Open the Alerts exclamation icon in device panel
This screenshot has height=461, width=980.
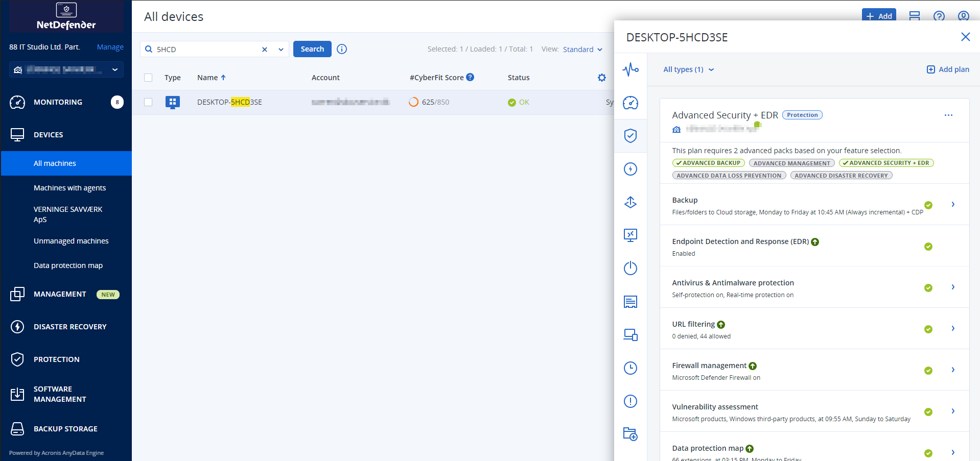click(x=631, y=401)
